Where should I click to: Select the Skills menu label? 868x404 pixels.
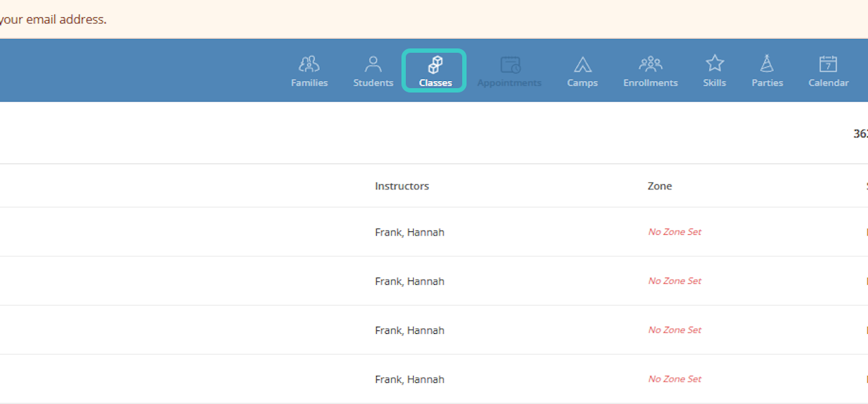coord(715,83)
